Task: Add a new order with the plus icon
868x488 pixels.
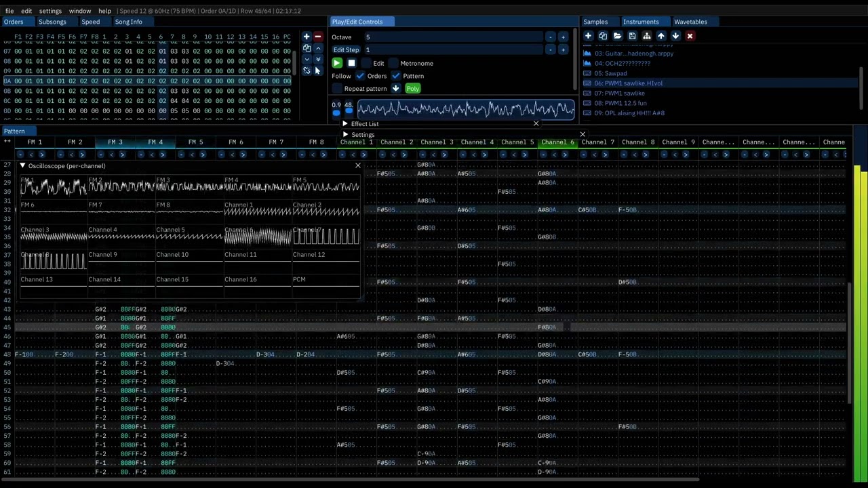Action: [307, 37]
